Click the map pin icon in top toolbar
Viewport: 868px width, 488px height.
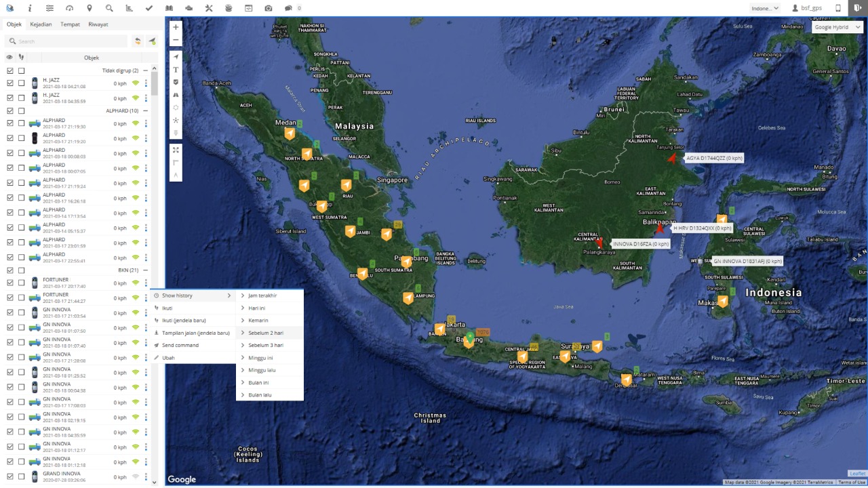(90, 8)
